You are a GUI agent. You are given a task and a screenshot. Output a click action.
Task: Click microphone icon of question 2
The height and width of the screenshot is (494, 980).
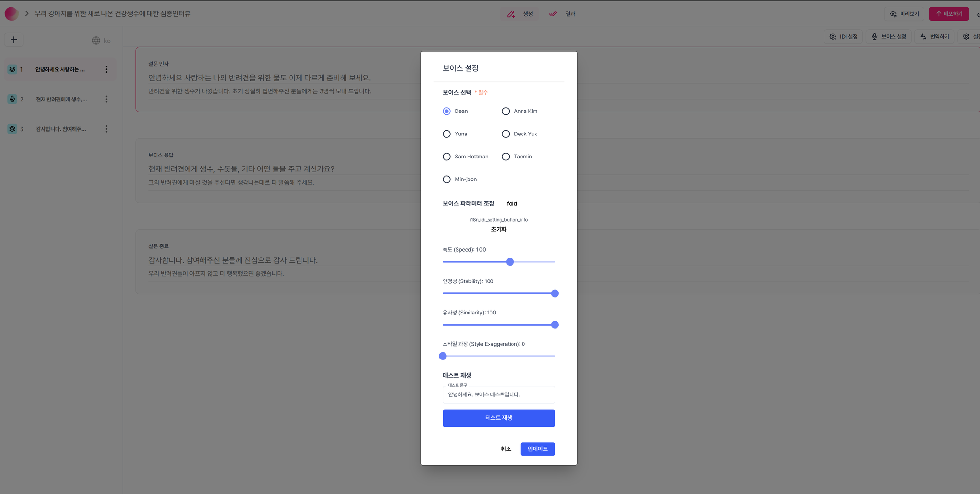pyautogui.click(x=12, y=99)
